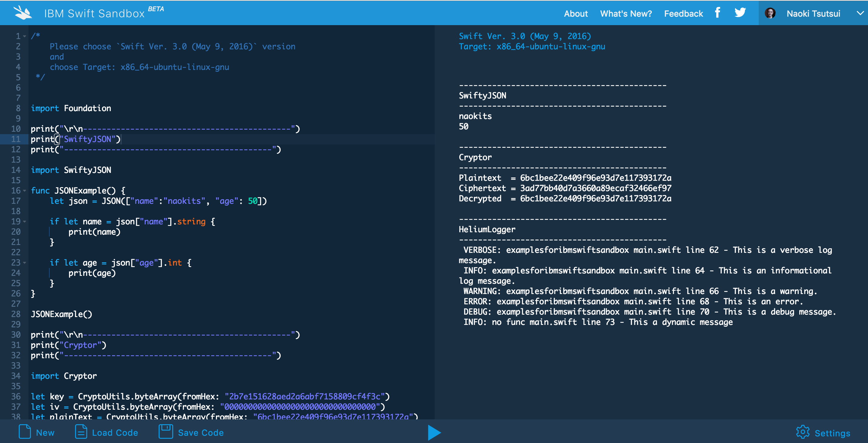Click the Settings gear icon
The height and width of the screenshot is (443, 868).
click(x=803, y=432)
